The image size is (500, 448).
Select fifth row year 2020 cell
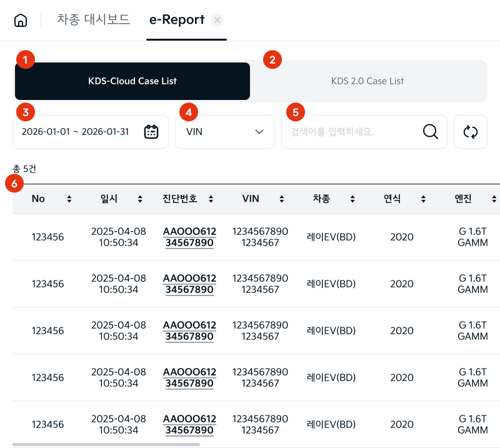coord(402,424)
